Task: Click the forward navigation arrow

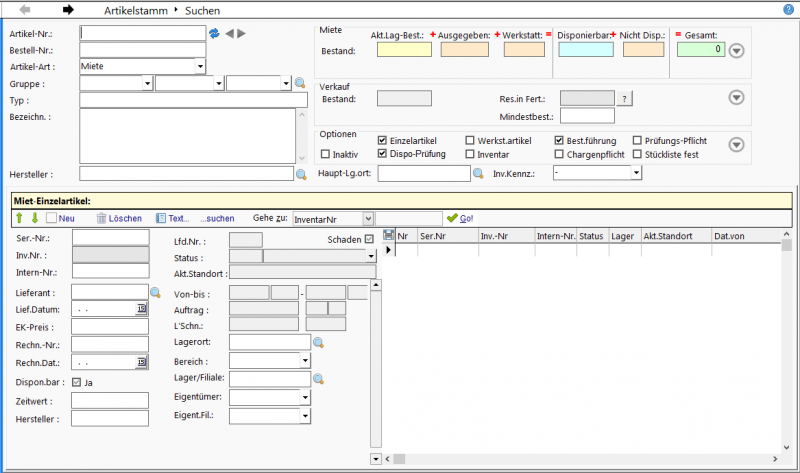Action: tap(68, 10)
